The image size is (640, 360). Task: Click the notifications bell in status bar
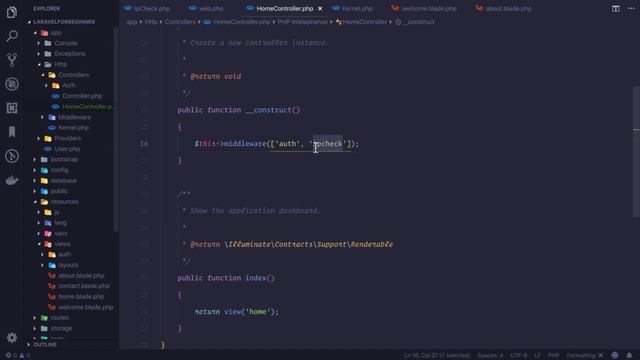pyautogui.click(x=629, y=355)
